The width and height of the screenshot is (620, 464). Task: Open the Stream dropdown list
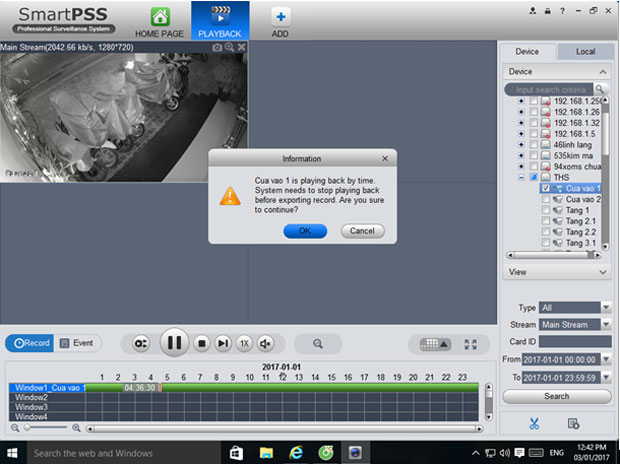point(606,324)
